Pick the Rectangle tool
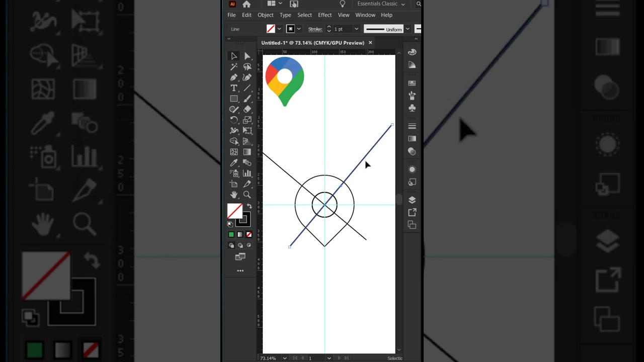Viewport: 644px width, 362px height. click(234, 99)
